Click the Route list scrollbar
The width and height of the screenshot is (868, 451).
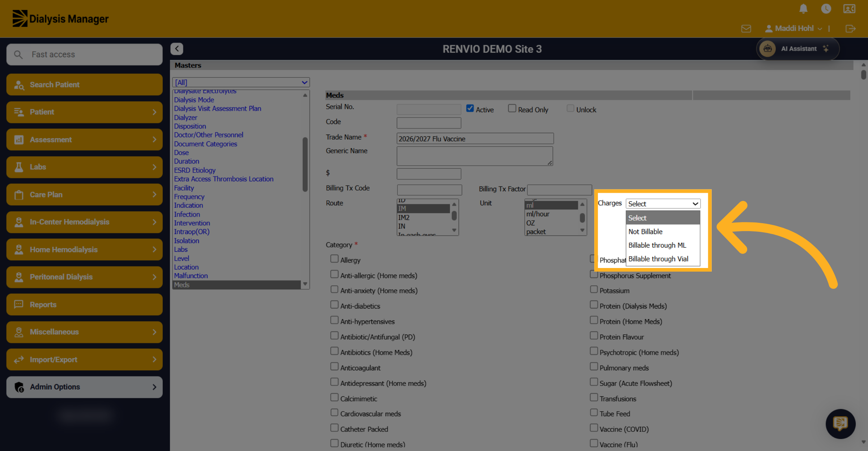pyautogui.click(x=454, y=216)
